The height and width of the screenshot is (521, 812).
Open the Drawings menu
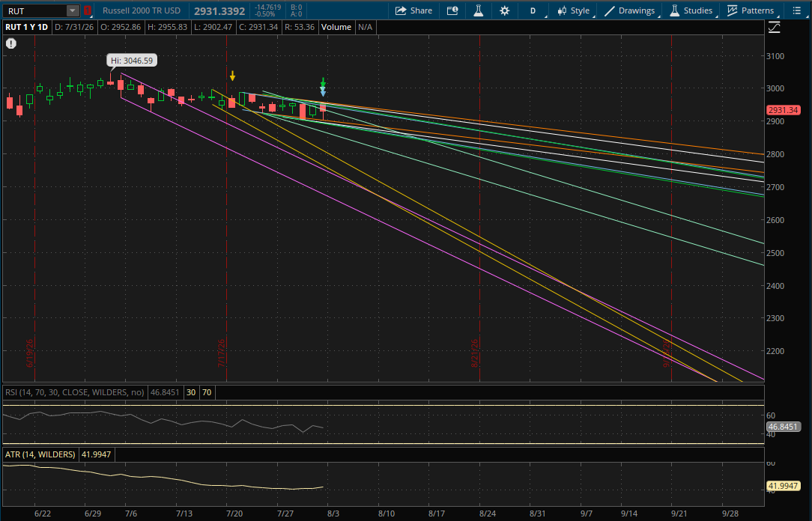630,10
